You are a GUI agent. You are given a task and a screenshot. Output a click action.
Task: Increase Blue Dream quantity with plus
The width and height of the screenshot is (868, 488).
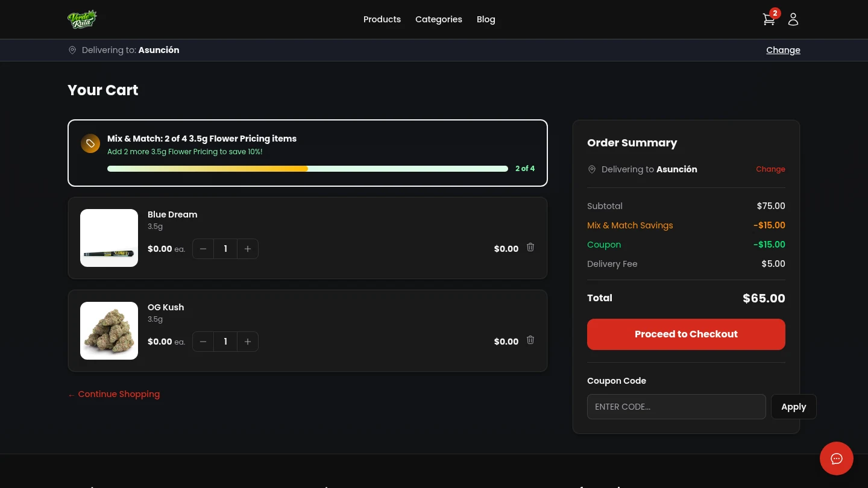(247, 249)
